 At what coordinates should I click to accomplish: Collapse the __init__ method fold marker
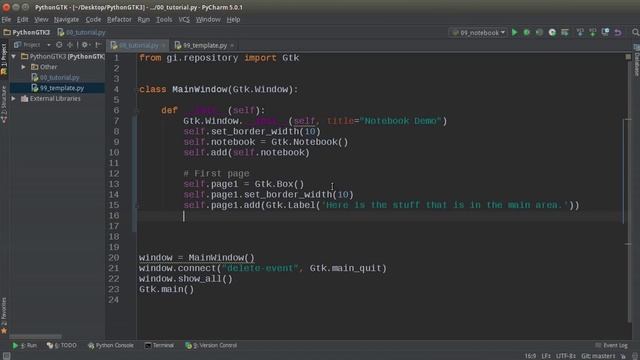[x=137, y=111]
